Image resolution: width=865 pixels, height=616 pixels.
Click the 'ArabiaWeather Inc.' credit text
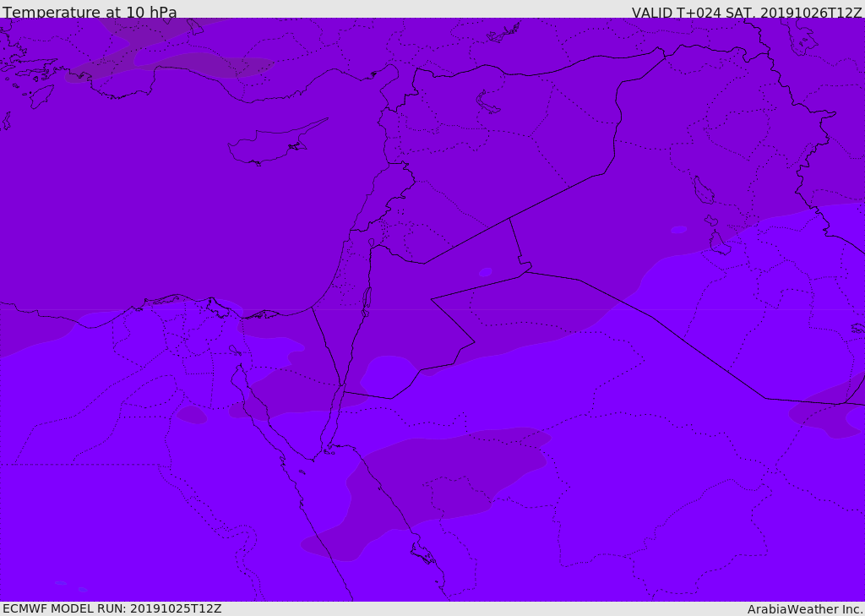point(804,609)
